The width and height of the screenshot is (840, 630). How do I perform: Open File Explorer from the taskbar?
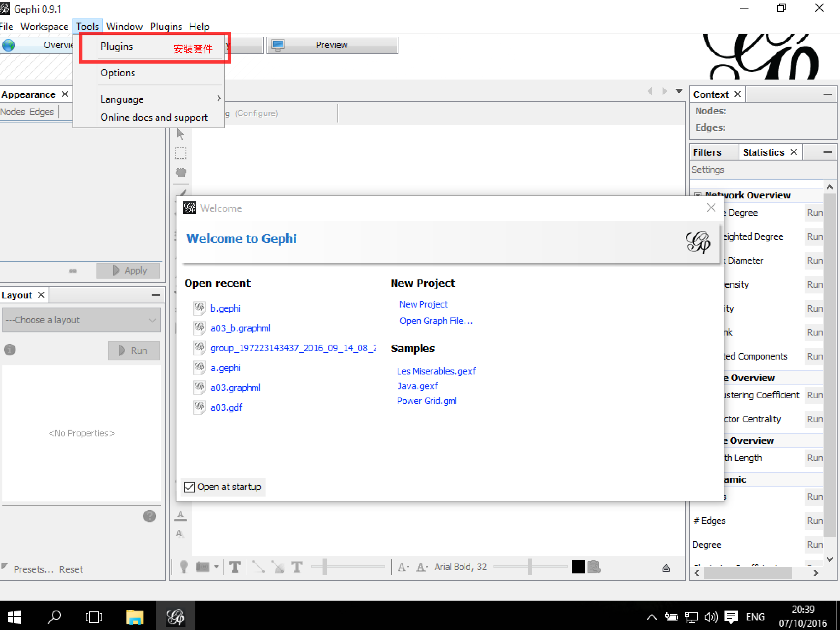[x=135, y=617]
